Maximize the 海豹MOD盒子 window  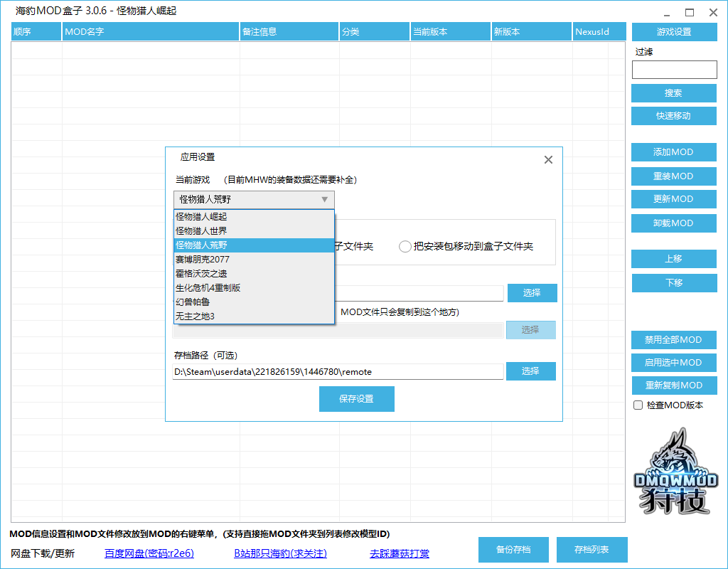tap(690, 13)
